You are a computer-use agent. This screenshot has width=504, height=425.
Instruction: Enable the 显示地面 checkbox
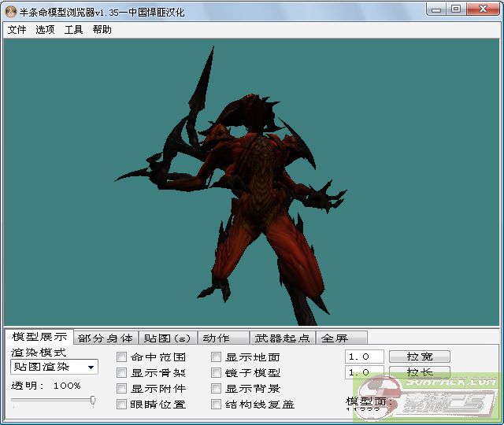pyautogui.click(x=217, y=357)
